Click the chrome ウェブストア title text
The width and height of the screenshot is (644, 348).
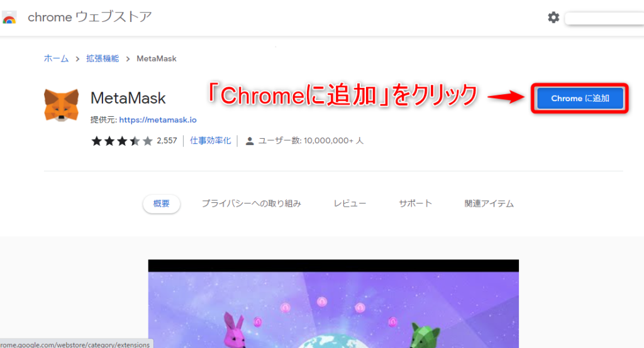pyautogui.click(x=89, y=17)
